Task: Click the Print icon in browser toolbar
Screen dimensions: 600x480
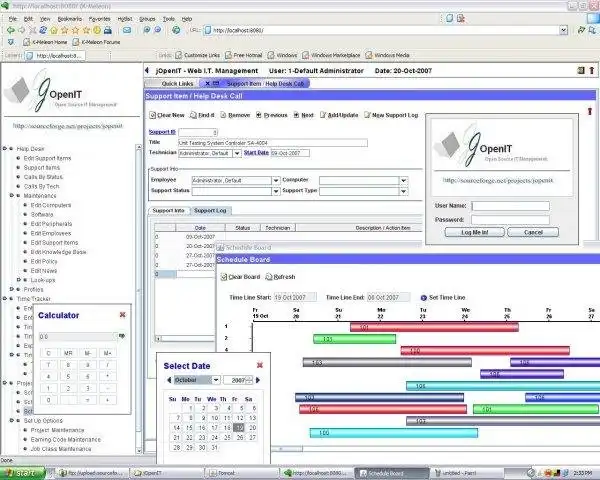Action: point(108,30)
